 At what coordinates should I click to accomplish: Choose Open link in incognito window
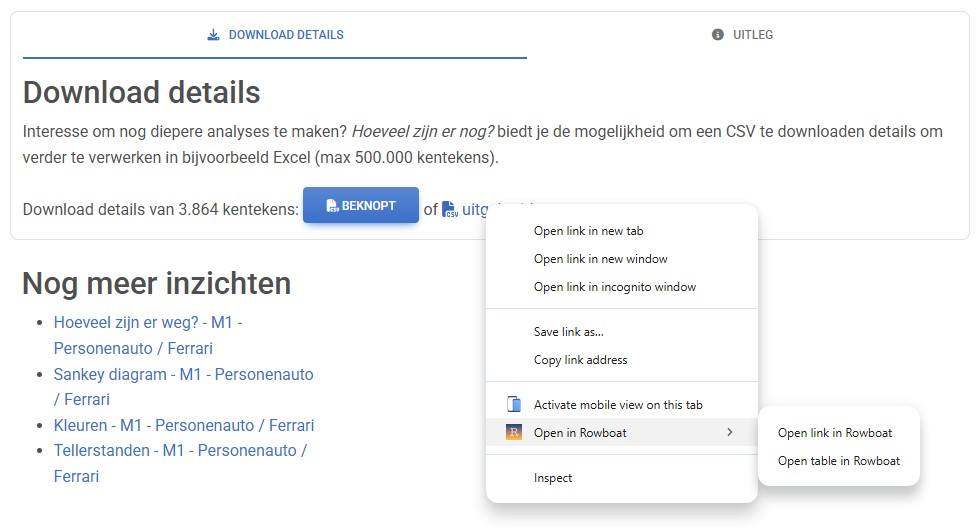614,287
